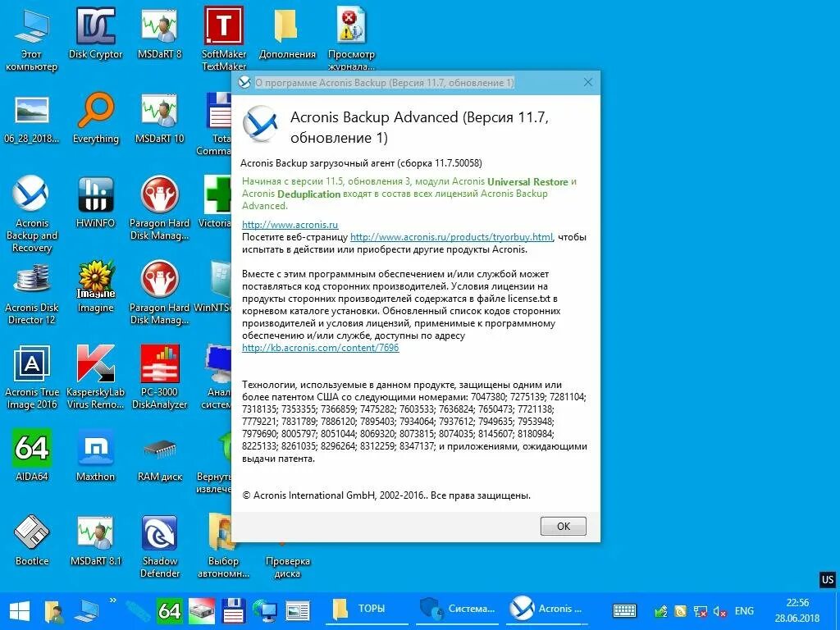Screen dimensions: 840x630
Task: Open SoftMaker TextMaker desktop icon
Action: click(x=224, y=39)
